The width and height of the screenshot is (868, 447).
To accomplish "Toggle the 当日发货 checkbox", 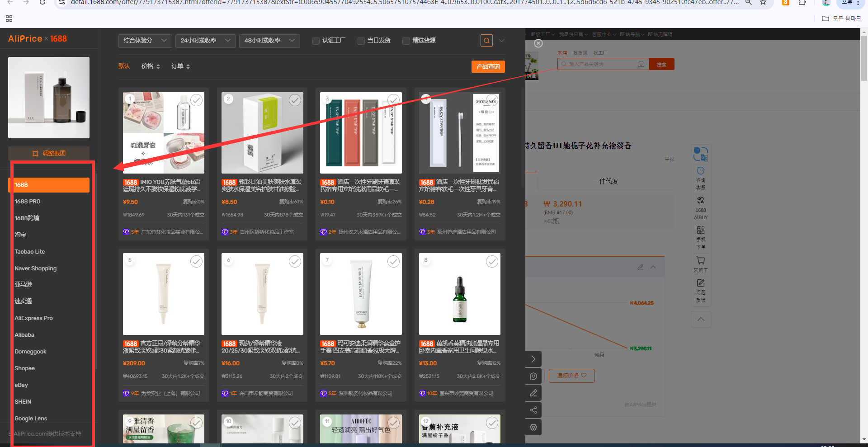I will click(361, 41).
